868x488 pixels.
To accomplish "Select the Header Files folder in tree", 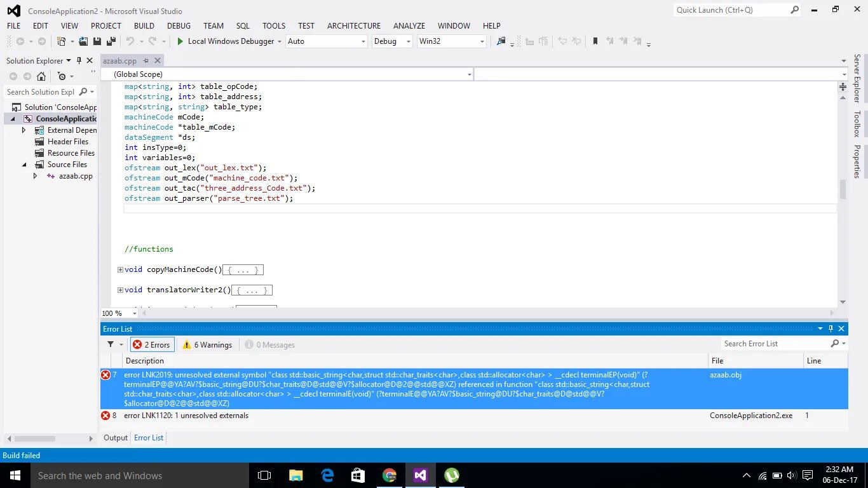I will (68, 142).
